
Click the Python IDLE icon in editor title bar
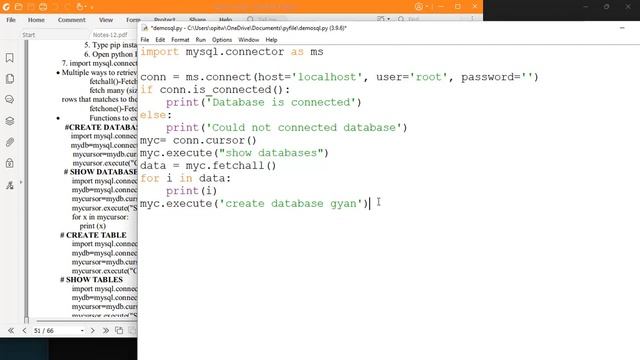pyautogui.click(x=144, y=28)
